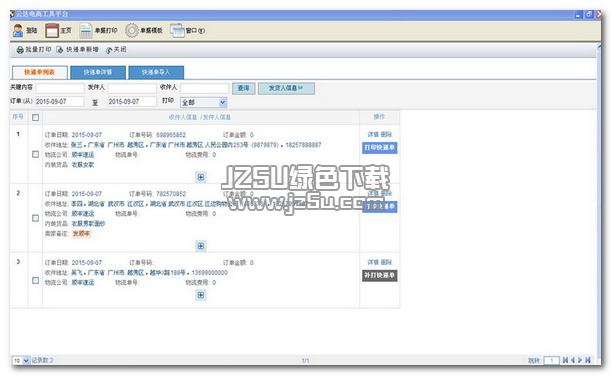The height and width of the screenshot is (376, 612).
Task: Click the 登陆 user icon in toolbar
Action: coord(18,30)
